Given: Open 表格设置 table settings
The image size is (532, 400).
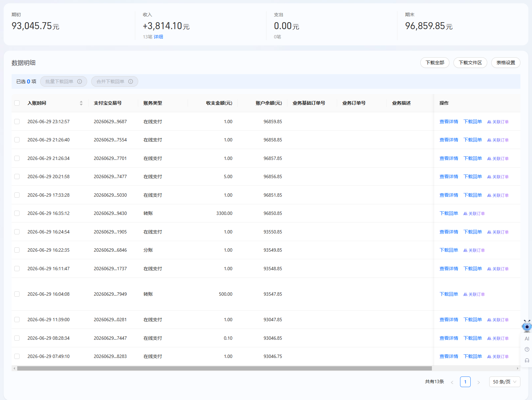Looking at the screenshot, I should [x=505, y=63].
